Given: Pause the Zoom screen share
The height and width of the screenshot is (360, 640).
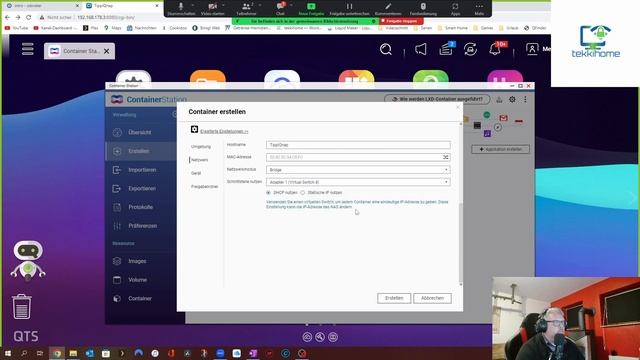Looking at the screenshot, I should point(349,7).
